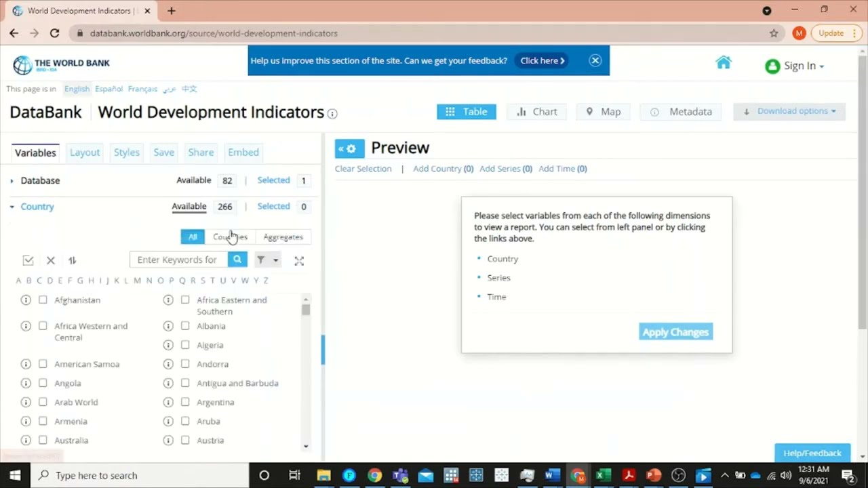Click Add Time (0) link
Viewport: 868px width, 488px height.
point(563,169)
